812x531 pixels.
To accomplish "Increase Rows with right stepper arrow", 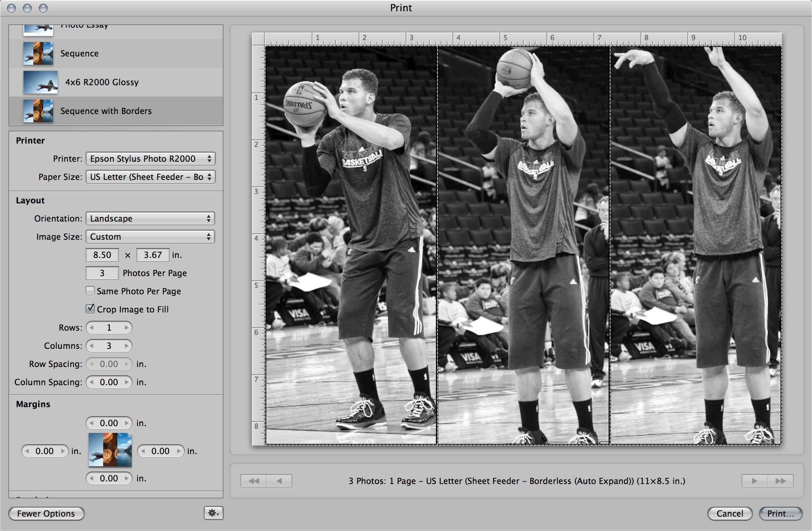I will (x=127, y=328).
